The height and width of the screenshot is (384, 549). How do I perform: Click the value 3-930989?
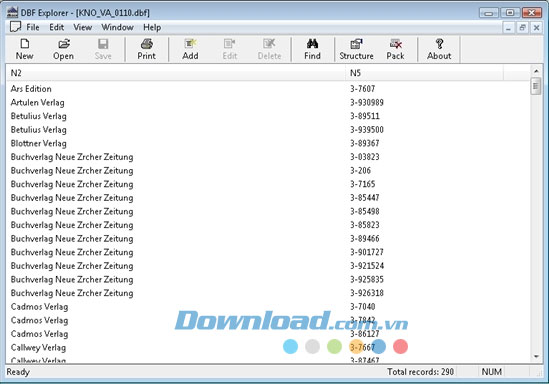click(367, 103)
